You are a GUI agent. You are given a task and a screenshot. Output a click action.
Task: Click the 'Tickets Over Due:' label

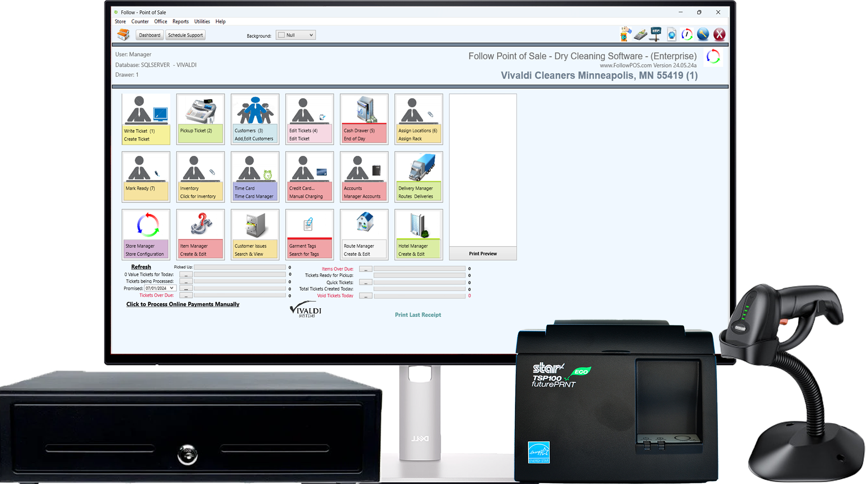(156, 296)
